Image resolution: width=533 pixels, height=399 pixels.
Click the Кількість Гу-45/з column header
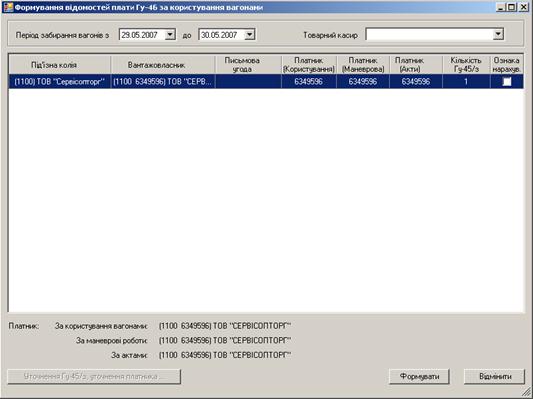[466, 65]
